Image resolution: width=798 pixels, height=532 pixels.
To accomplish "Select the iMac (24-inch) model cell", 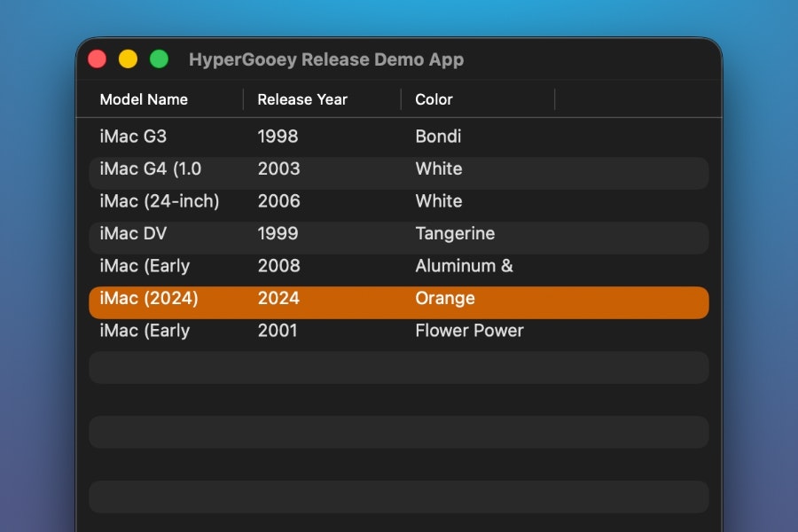I will click(x=160, y=201).
